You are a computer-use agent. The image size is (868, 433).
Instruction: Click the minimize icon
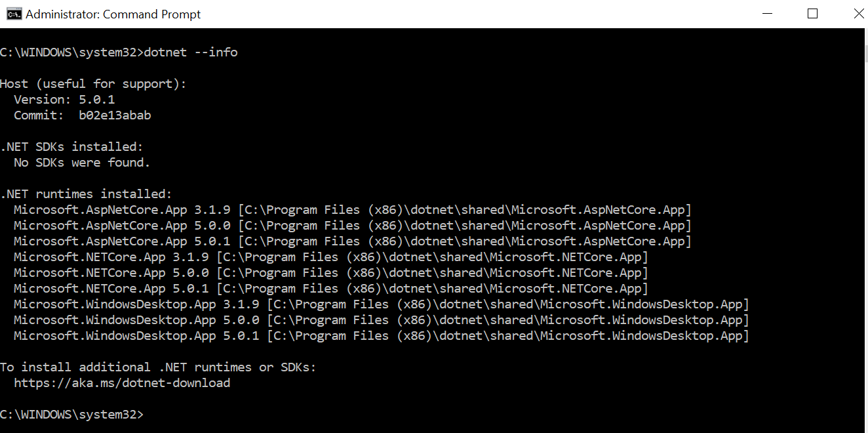(x=767, y=13)
